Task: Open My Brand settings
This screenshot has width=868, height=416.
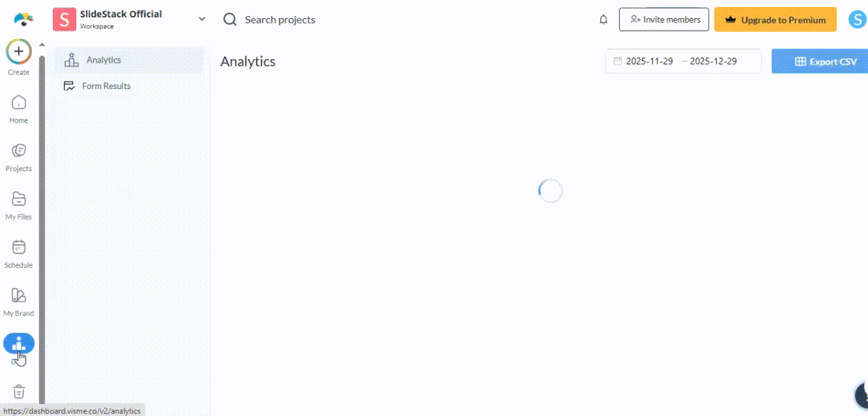Action: coord(19,296)
